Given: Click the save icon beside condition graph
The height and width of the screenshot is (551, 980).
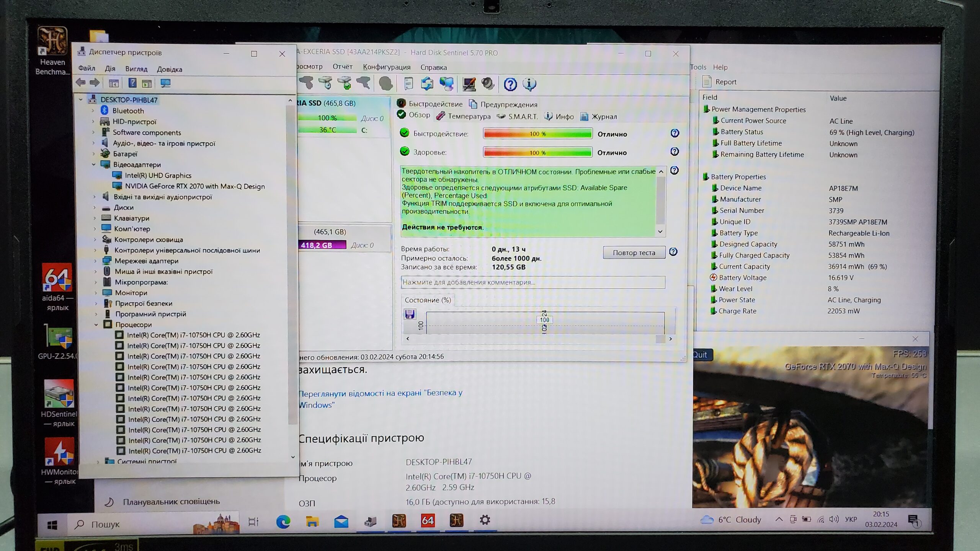Looking at the screenshot, I should pyautogui.click(x=410, y=314).
